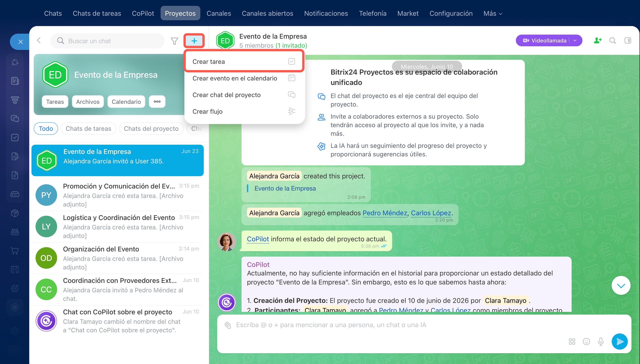Open the Canales tab
The height and width of the screenshot is (364, 640).
[219, 13]
